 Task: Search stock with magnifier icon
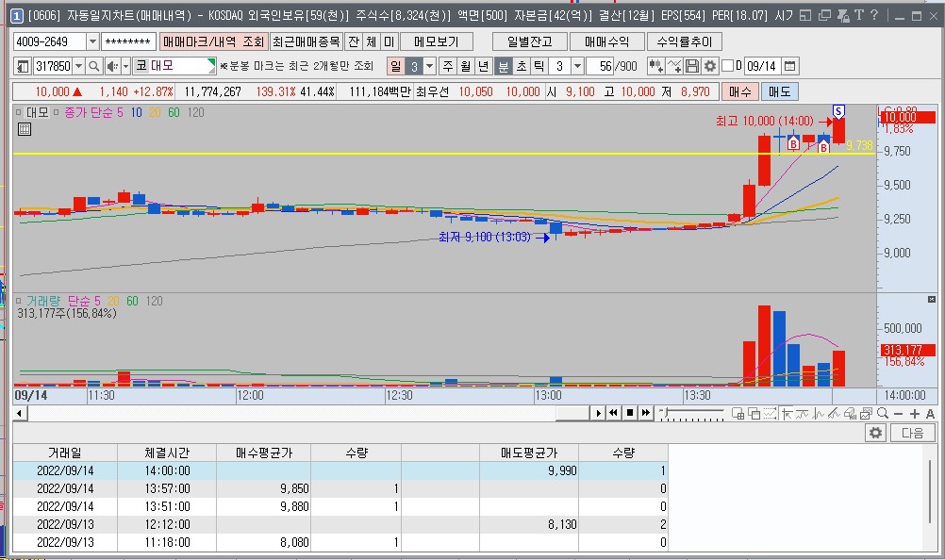(94, 66)
